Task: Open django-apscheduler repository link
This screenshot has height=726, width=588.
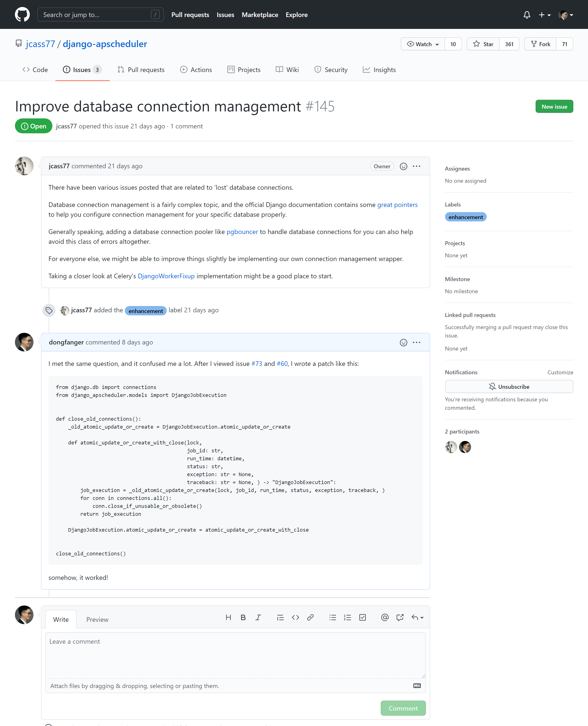Action: 105,44
